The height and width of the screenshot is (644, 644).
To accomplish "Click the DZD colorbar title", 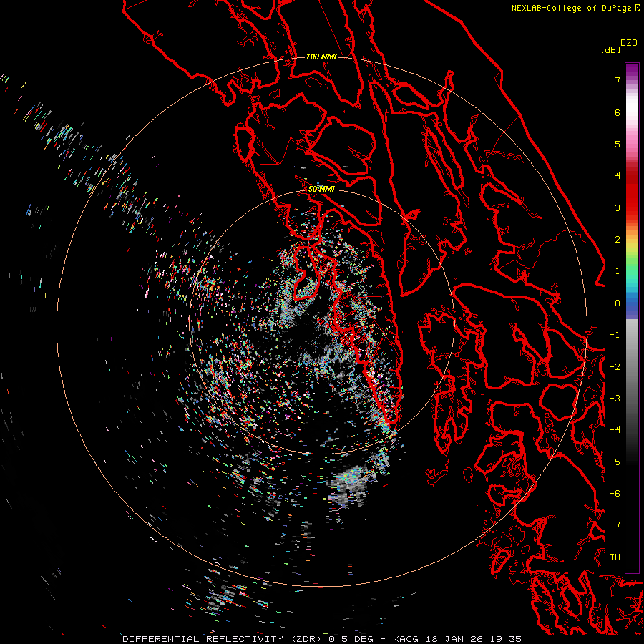I will (x=629, y=43).
